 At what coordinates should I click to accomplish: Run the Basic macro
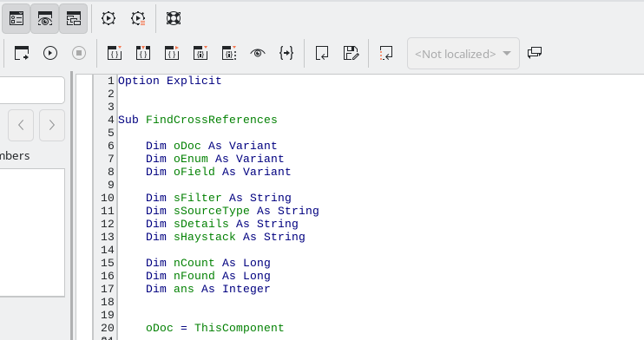pos(50,54)
